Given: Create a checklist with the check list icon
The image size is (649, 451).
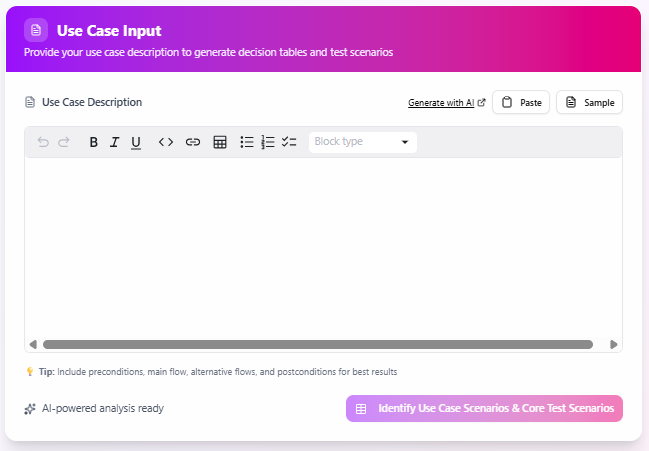Looking at the screenshot, I should coord(289,142).
